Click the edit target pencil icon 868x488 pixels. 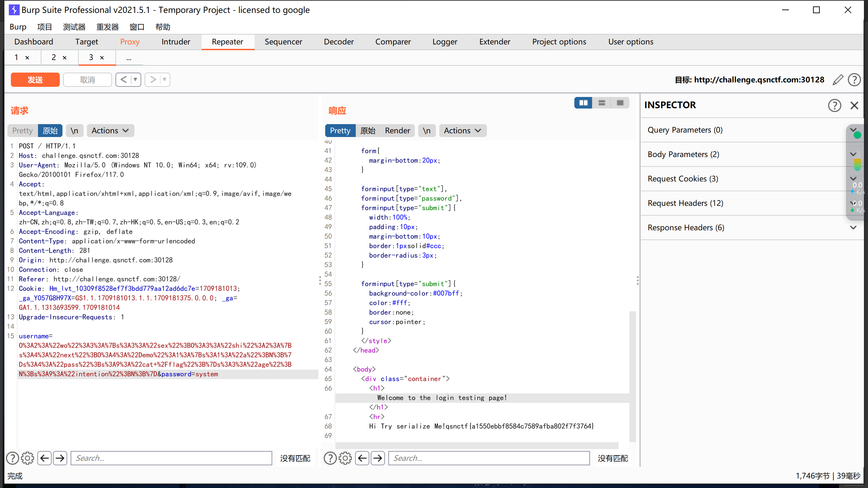click(838, 80)
